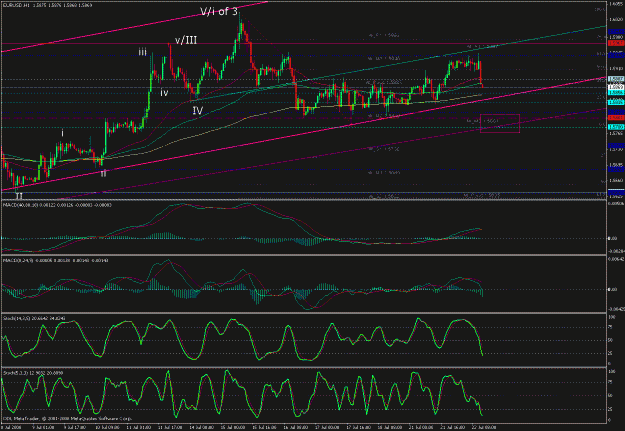Select the lowercase 'i' wave label
This screenshot has width=625, height=431.
(62, 133)
